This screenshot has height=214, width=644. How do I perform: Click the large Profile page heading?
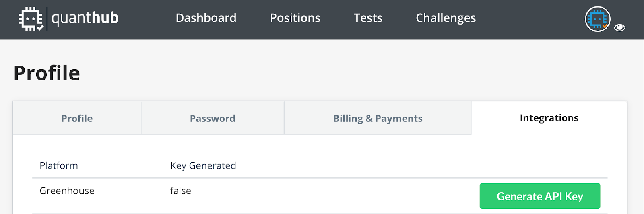[47, 73]
